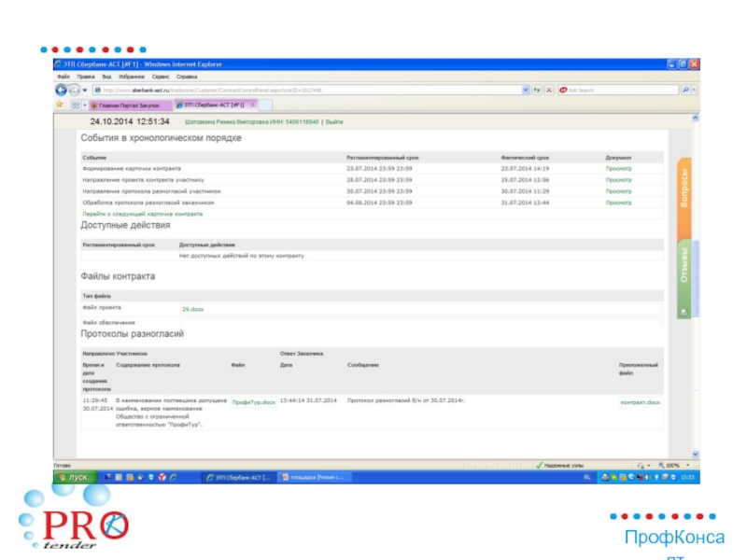
Task: Click the Ask Search input box
Action: tap(618, 90)
